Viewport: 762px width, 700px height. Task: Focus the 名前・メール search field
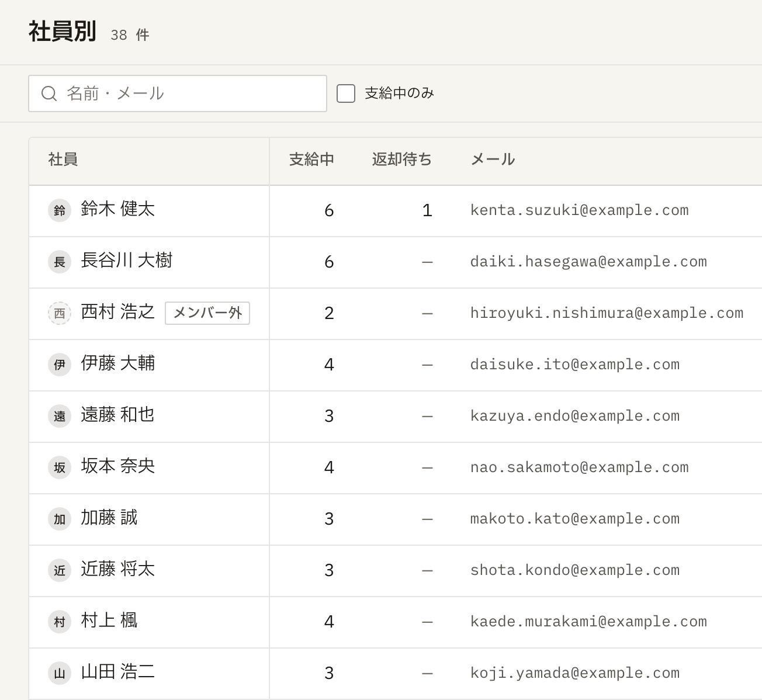click(178, 93)
